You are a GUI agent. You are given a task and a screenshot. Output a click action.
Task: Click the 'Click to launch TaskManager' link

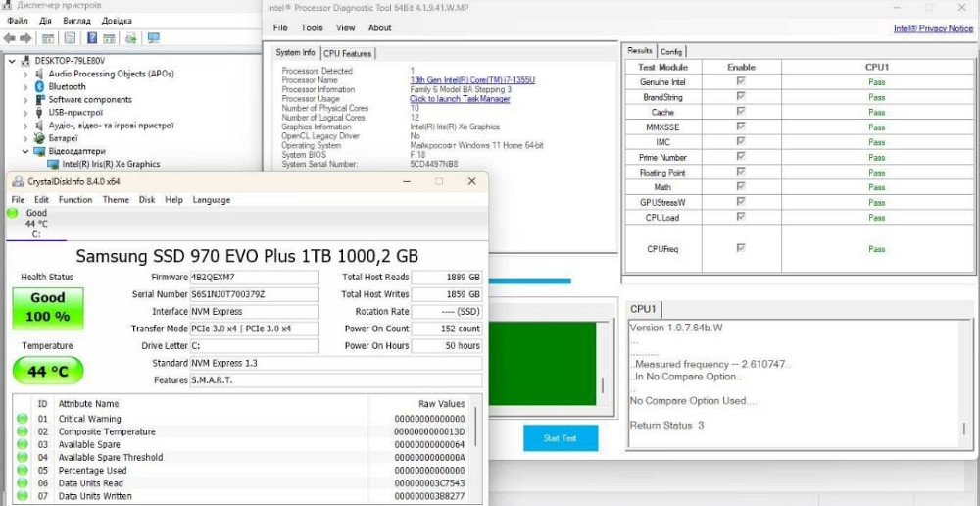[460, 99]
